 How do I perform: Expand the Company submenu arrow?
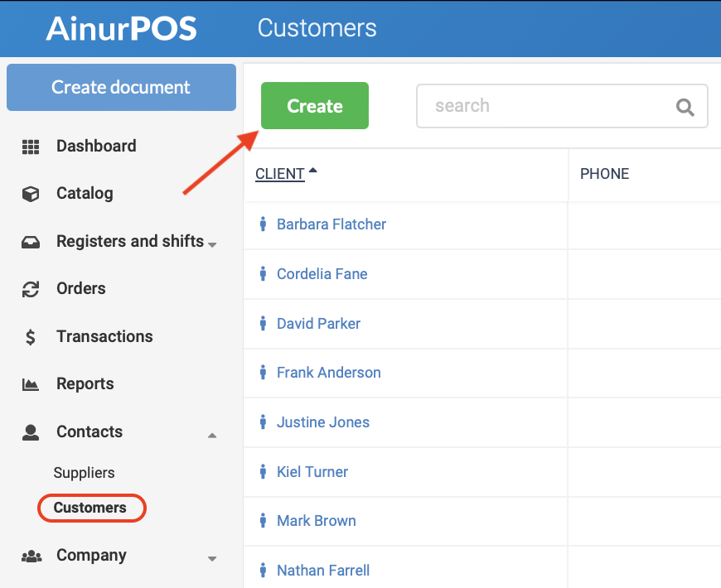point(212,558)
